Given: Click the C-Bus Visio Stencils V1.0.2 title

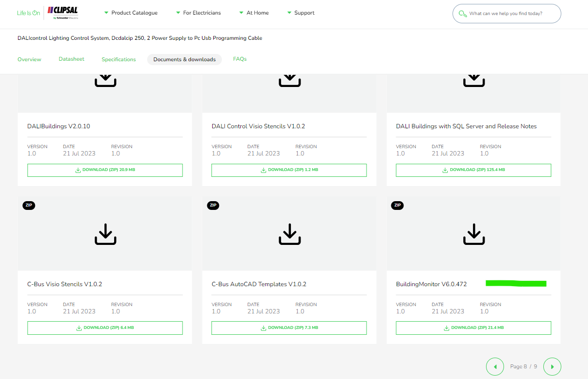Looking at the screenshot, I should (x=65, y=284).
